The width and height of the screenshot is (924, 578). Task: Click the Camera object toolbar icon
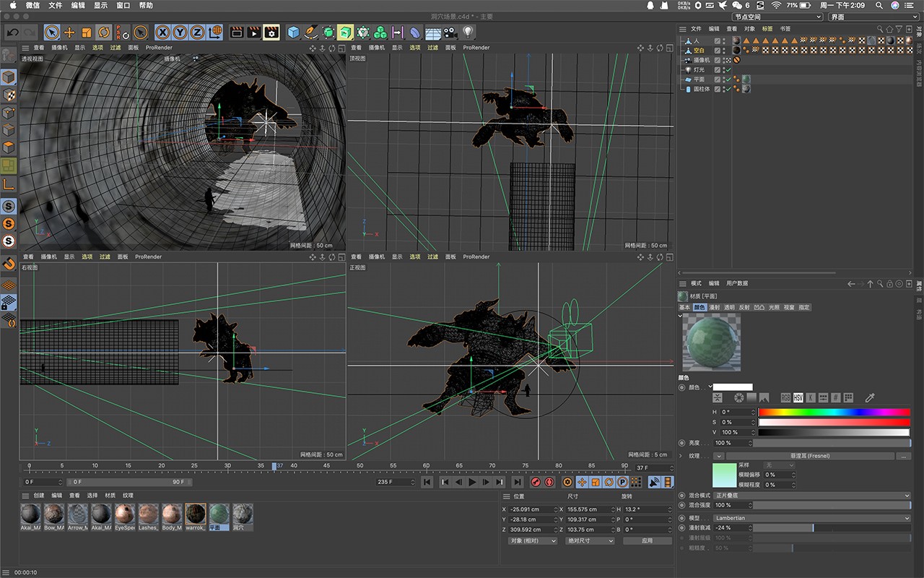450,32
